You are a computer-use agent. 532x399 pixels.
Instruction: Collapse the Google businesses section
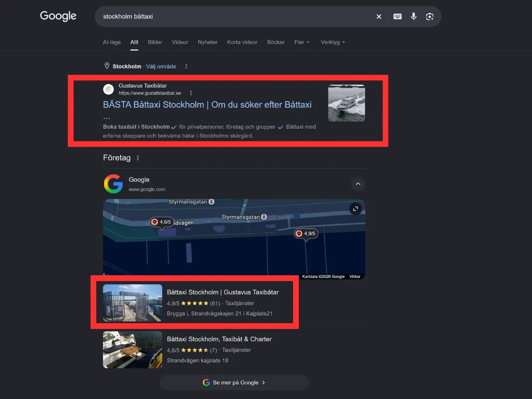[358, 184]
